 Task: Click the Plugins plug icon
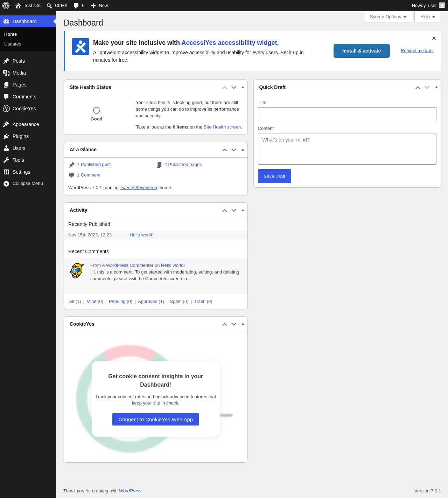(6, 136)
